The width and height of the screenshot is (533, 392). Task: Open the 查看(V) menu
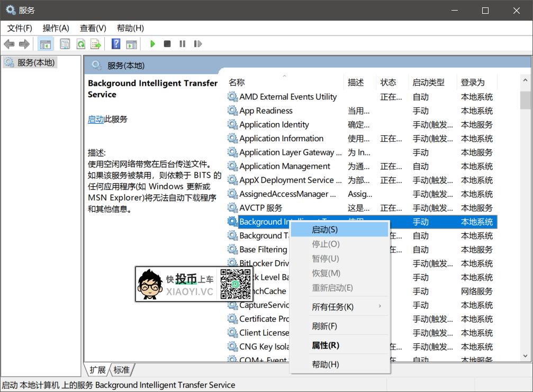pos(93,28)
